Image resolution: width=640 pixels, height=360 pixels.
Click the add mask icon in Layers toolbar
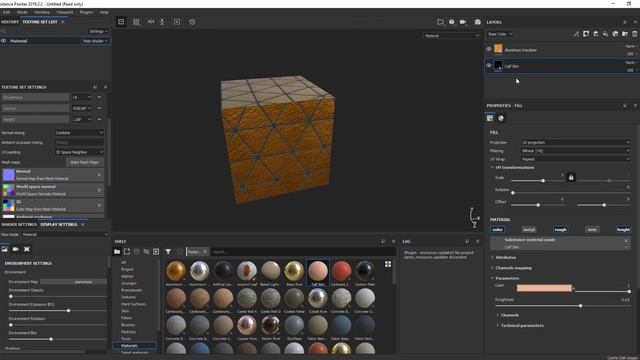(x=586, y=34)
